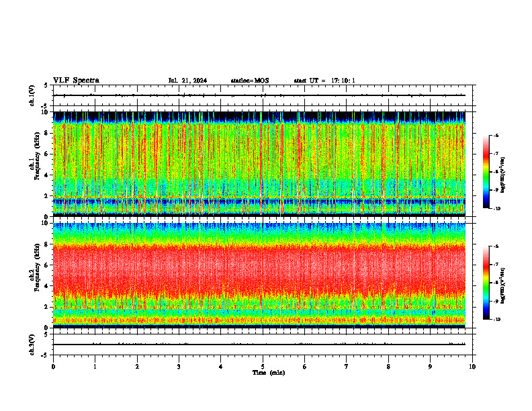Click the ch.2 spectrogram color scale bar

486,283
